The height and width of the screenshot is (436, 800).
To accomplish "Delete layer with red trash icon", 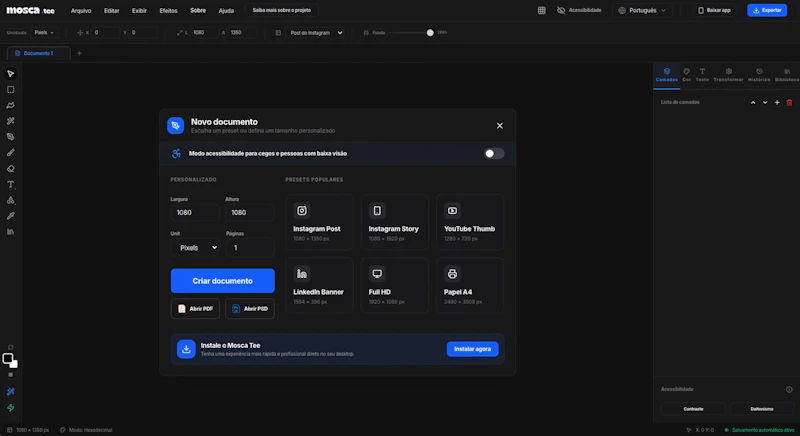I will 789,102.
